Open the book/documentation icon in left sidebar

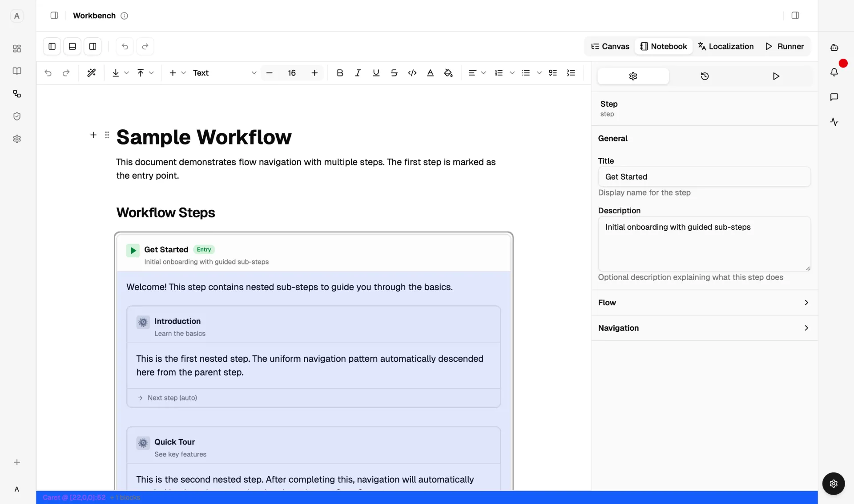point(16,71)
